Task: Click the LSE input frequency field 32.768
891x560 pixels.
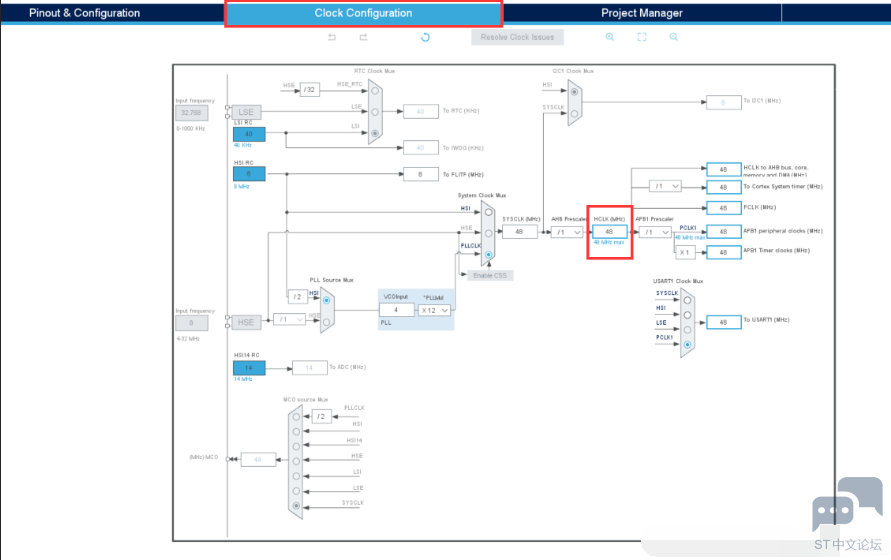Action: (x=191, y=113)
